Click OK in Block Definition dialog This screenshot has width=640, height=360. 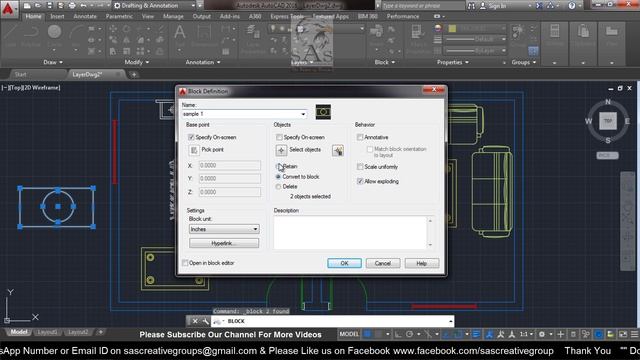344,263
